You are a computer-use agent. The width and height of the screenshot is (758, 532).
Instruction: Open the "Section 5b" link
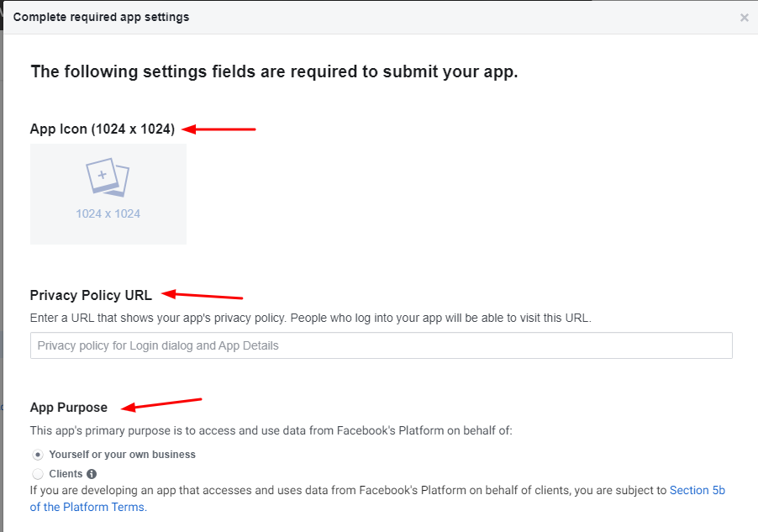click(x=697, y=491)
